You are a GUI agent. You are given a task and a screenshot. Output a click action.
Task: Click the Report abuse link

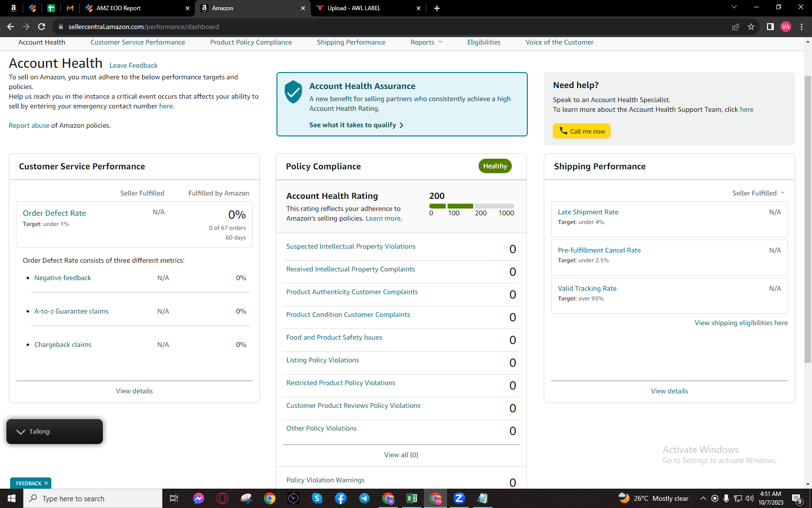pos(29,125)
